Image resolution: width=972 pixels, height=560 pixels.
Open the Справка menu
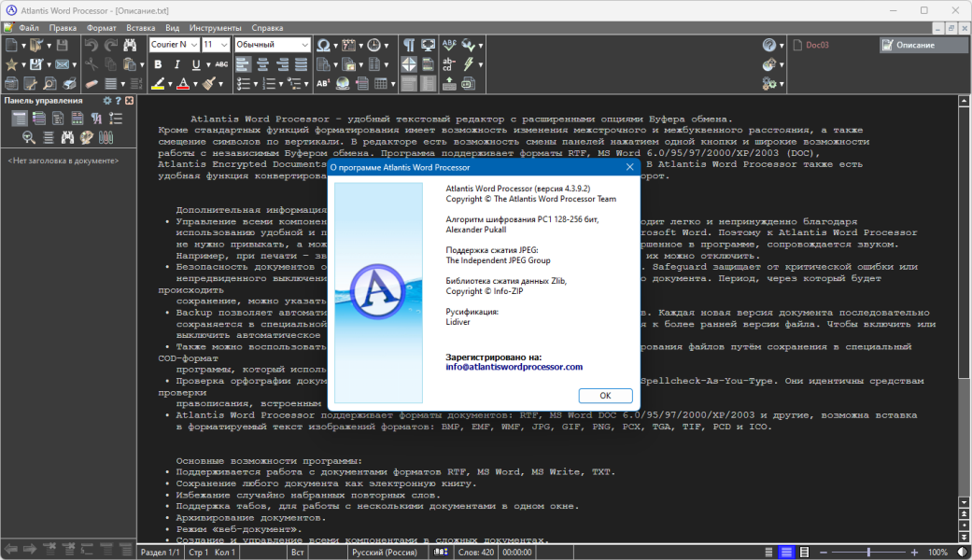(x=267, y=28)
